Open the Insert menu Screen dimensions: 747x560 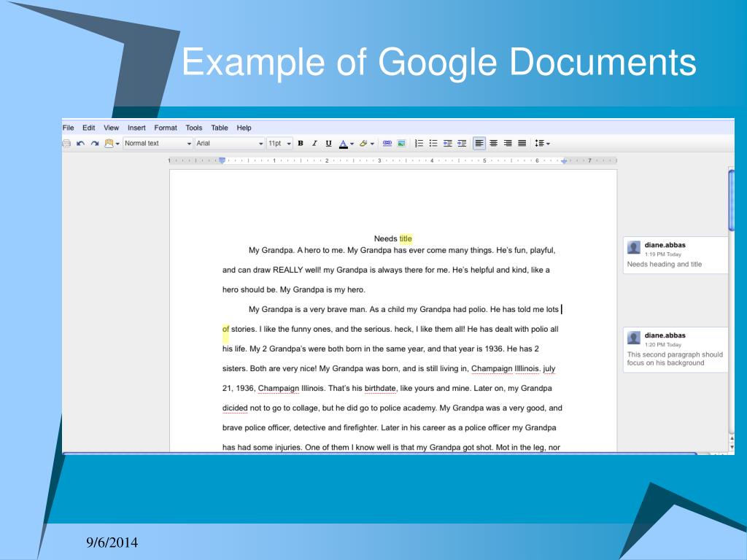pos(136,128)
